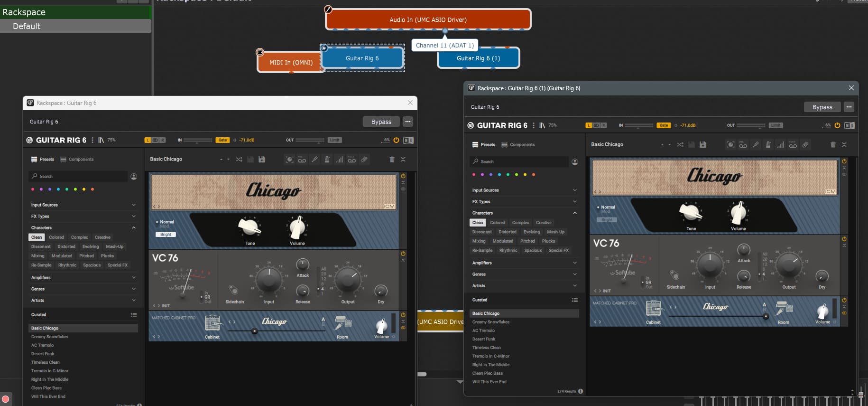
Task: Toggle Limit in Guitar Rig 6 (1) header
Action: 776,125
